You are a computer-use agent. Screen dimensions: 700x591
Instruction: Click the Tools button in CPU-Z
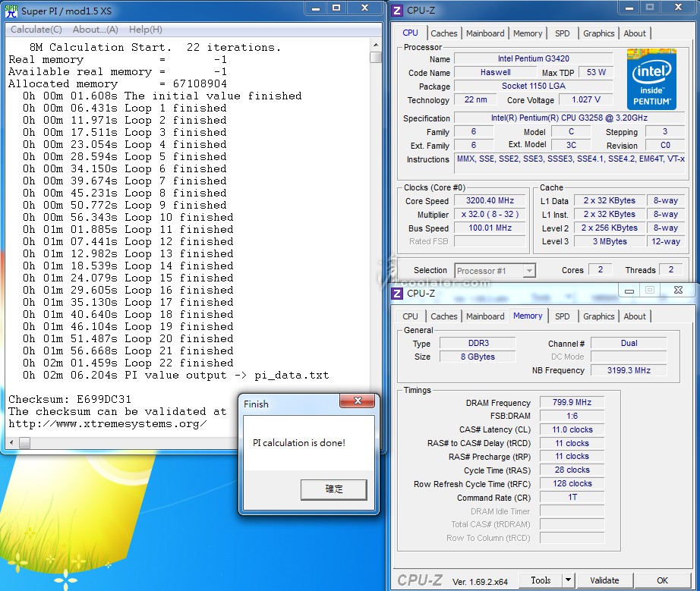point(541,580)
